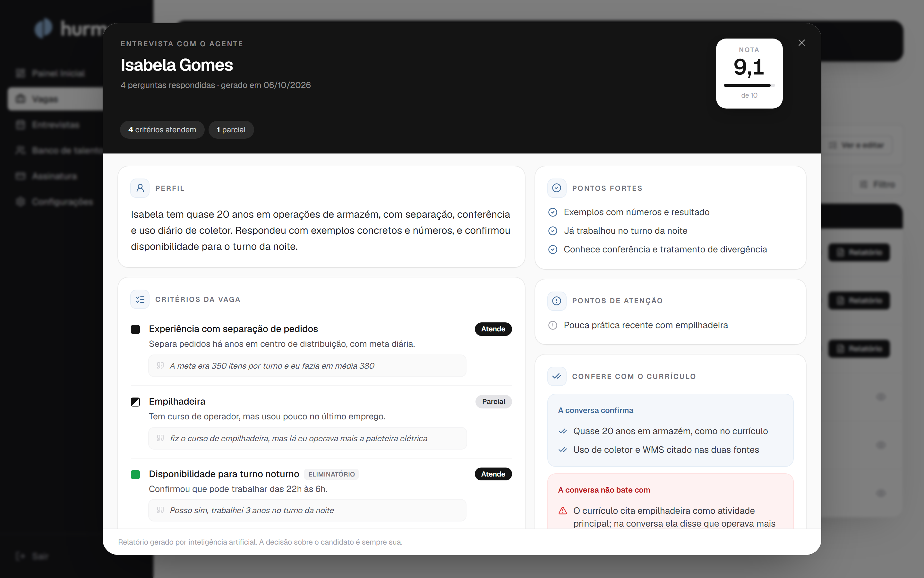Click '4 perguntas respondidas · gerado em 06/10/2026'
Viewport: 924px width, 578px height.
[x=216, y=85]
